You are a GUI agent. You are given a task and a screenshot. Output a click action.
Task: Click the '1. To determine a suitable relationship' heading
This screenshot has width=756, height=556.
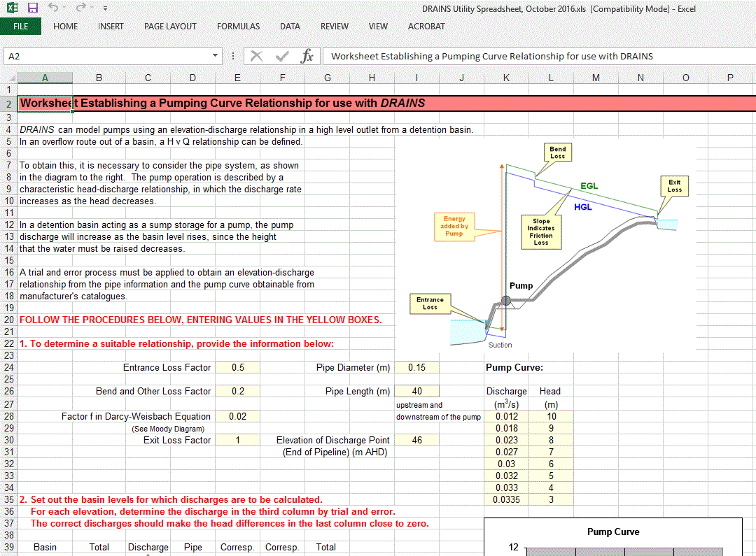176,344
